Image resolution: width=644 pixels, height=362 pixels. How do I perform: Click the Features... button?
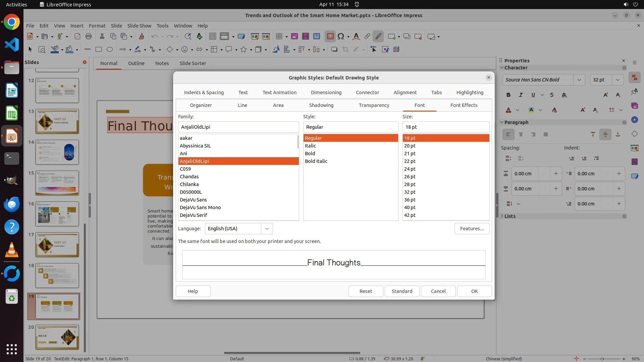[x=472, y=229]
